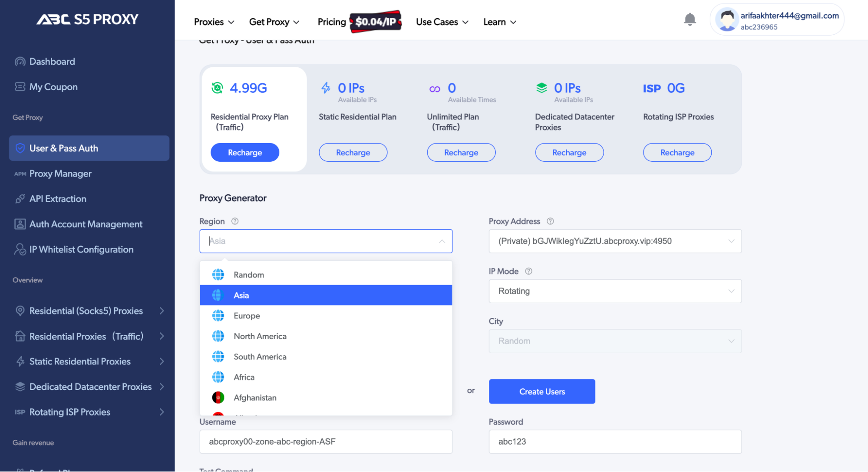Click the ABC S5 Proxy logo
The image size is (868, 472).
click(87, 19)
